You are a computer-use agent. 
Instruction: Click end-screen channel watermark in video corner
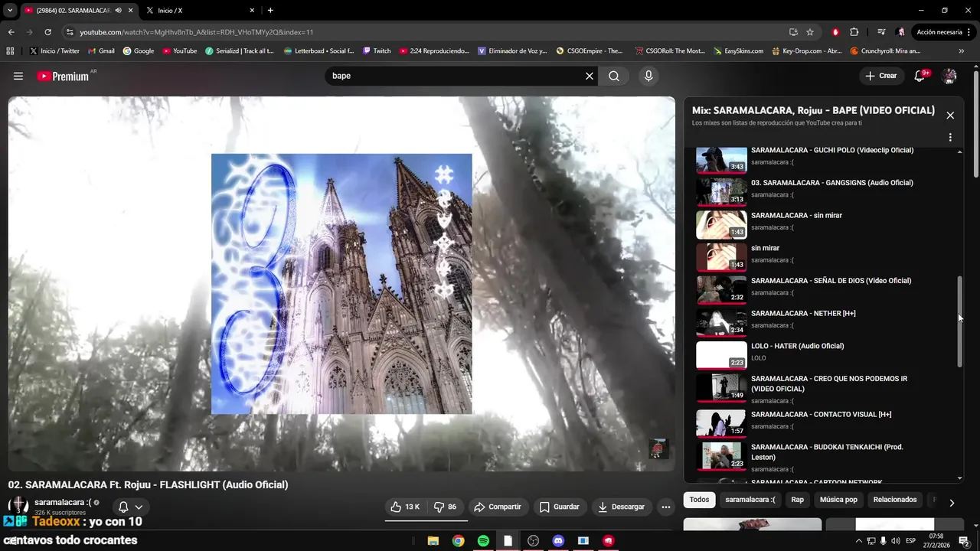click(658, 449)
